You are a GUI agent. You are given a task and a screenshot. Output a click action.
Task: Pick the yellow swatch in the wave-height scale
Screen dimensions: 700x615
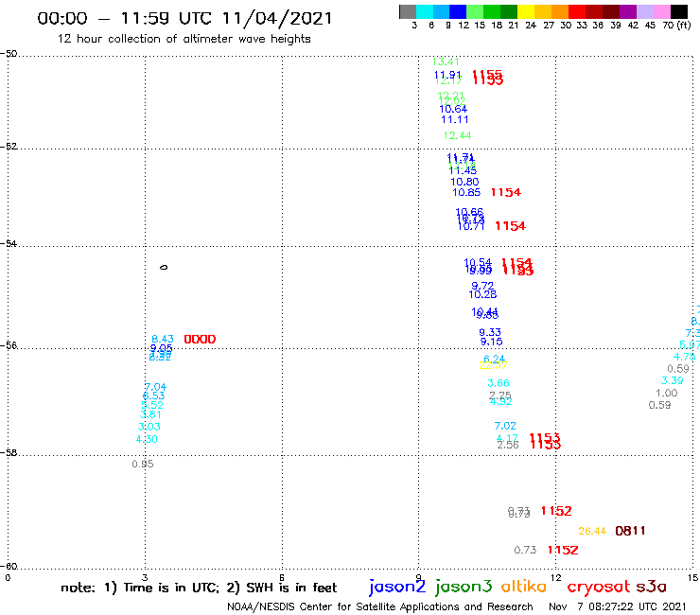click(526, 11)
